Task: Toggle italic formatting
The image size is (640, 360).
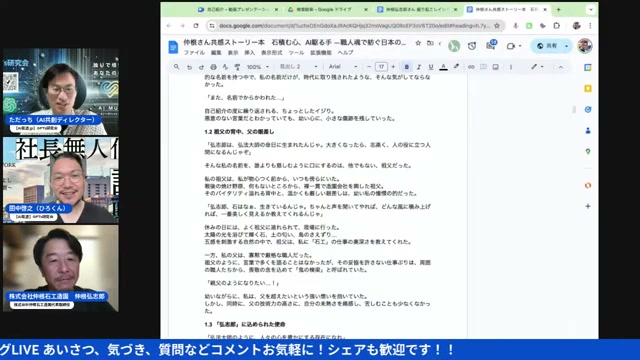Action: [419, 67]
